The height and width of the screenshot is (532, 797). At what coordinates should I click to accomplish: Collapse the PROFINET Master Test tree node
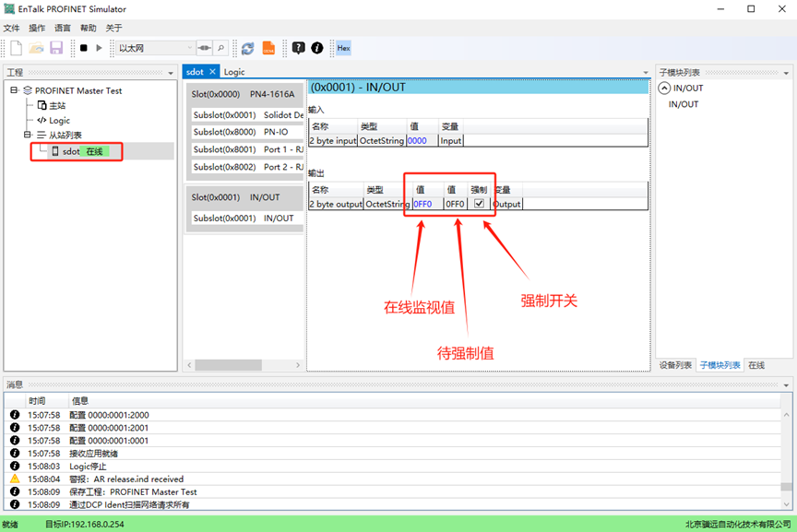15,90
